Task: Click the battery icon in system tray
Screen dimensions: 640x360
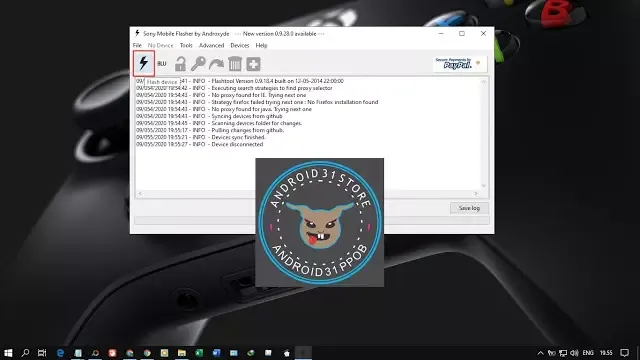Action: tap(551, 353)
